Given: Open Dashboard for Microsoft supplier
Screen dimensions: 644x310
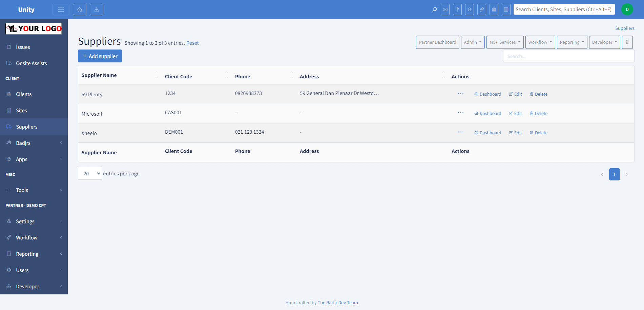Looking at the screenshot, I should pyautogui.click(x=488, y=114).
